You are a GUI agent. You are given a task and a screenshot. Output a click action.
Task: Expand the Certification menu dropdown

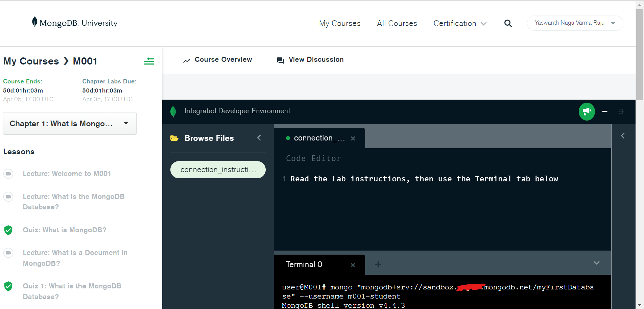(x=484, y=24)
